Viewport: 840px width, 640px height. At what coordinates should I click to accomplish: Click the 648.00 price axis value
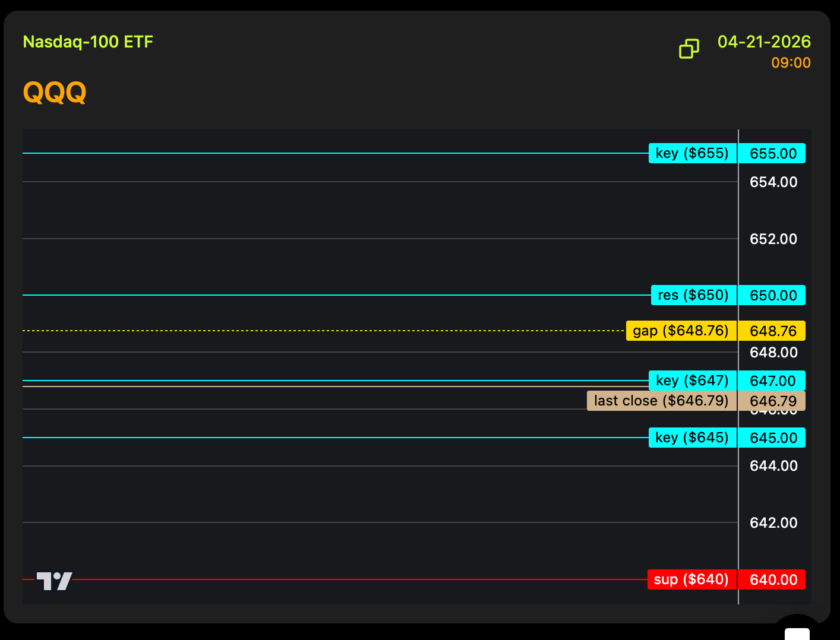coord(773,353)
